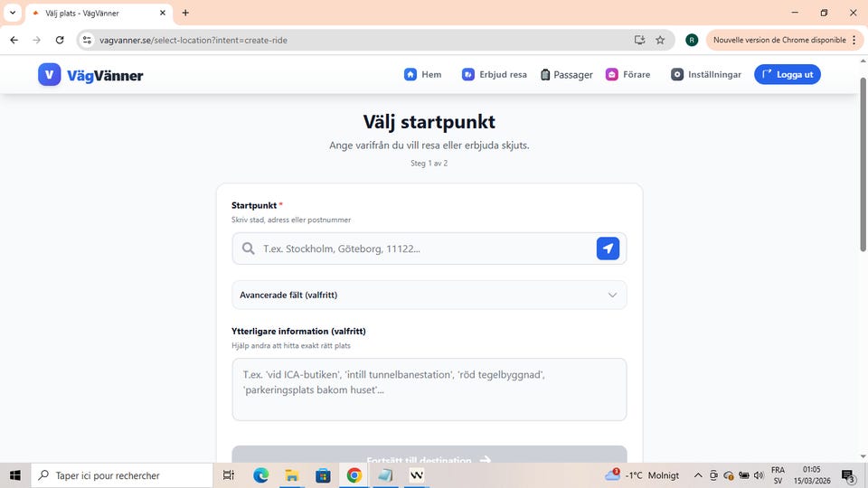Install app icon in address bar
Screen dimensions: 868x488
(x=639, y=40)
